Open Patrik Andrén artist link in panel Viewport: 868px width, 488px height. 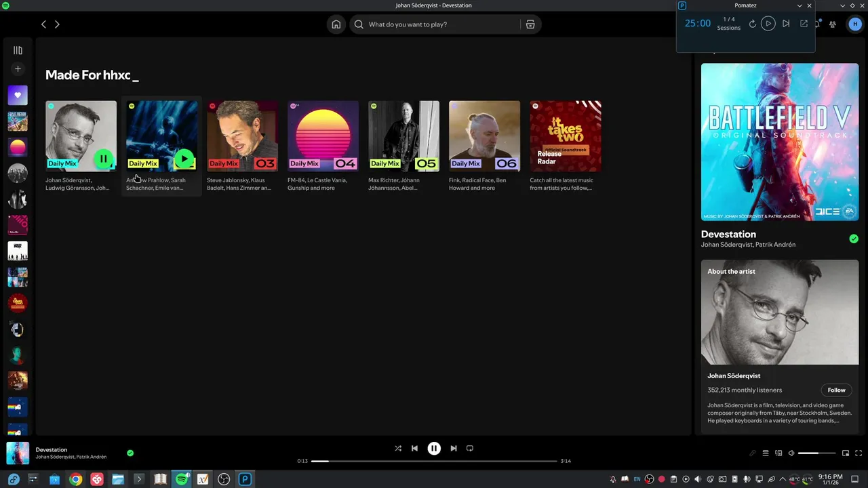776,245
